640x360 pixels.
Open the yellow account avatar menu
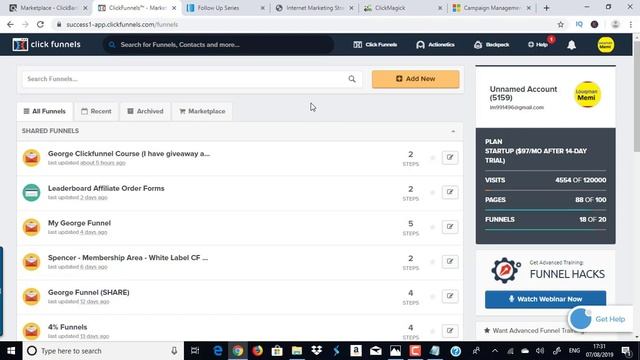pos(606,45)
